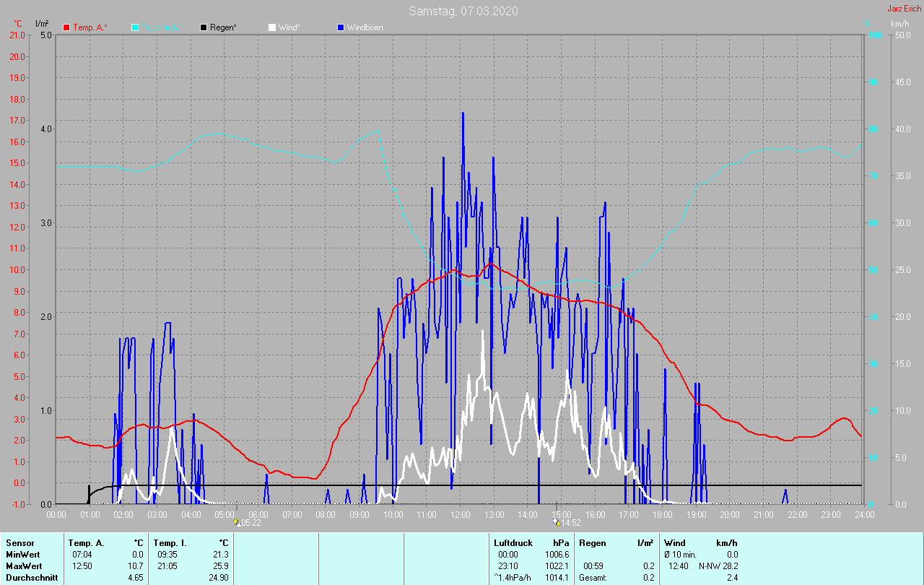The width and height of the screenshot is (924, 585).
Task: Click the Durchschnitt row label
Action: point(31,578)
